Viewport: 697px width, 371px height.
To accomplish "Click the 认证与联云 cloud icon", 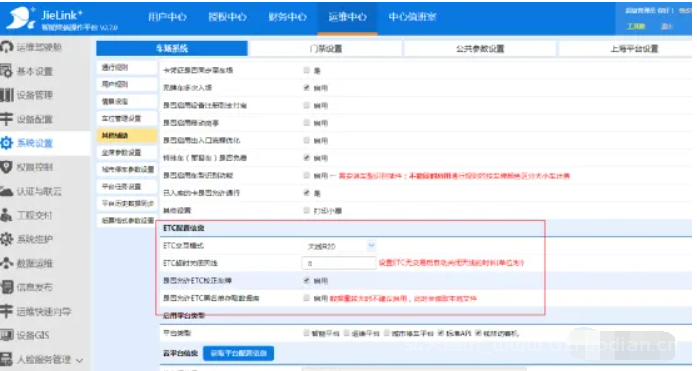I will (7, 191).
